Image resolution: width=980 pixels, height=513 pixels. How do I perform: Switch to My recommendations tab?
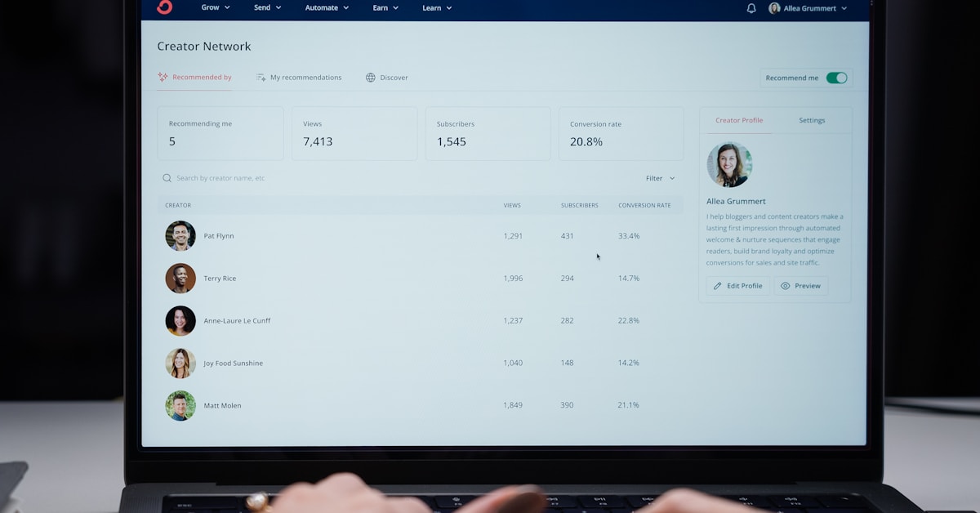click(299, 78)
